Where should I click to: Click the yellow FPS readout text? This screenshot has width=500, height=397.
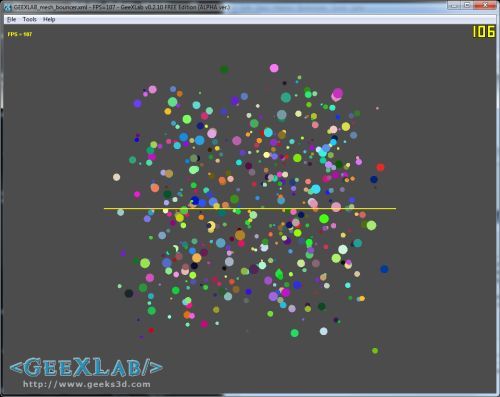pos(20,34)
